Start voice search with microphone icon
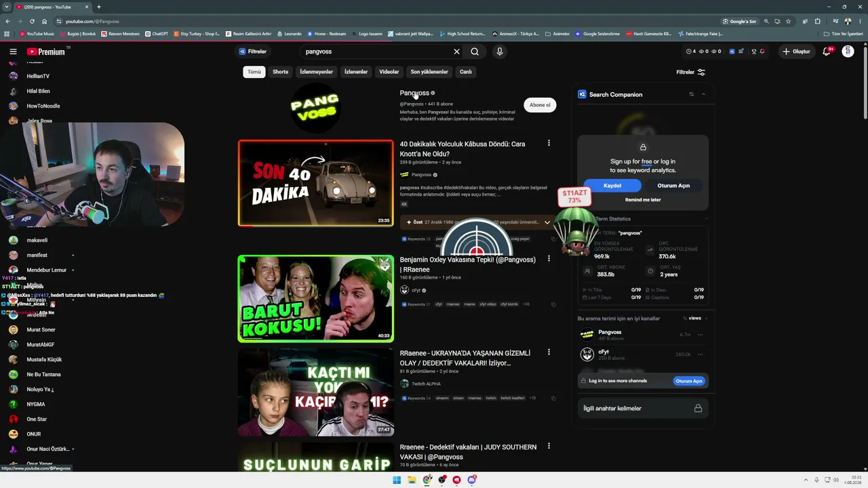 click(500, 52)
